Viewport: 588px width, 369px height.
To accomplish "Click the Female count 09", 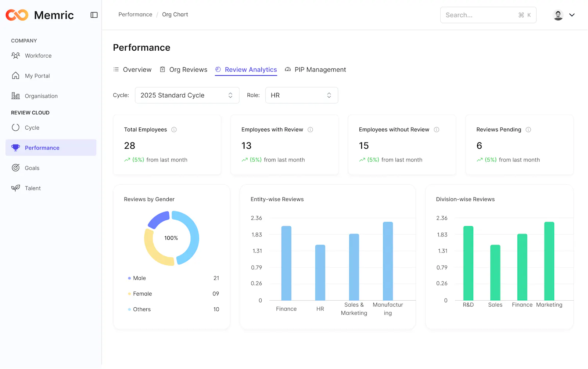I will (216, 294).
